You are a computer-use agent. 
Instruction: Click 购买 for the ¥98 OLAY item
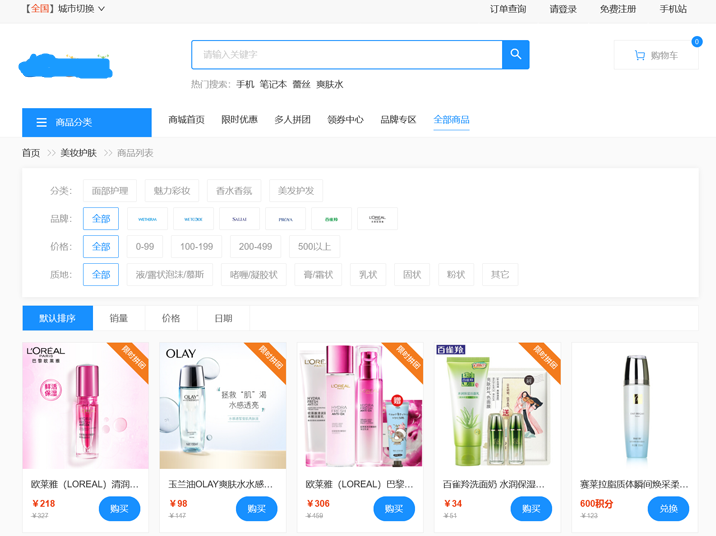click(x=257, y=509)
